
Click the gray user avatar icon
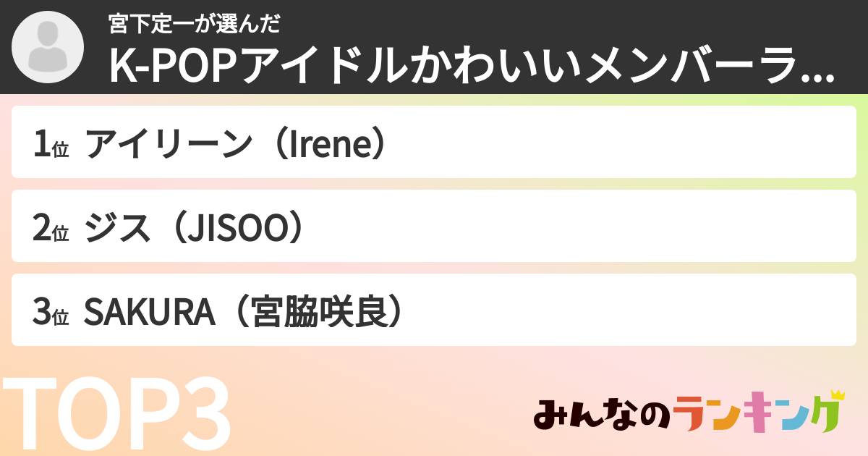pos(48,46)
